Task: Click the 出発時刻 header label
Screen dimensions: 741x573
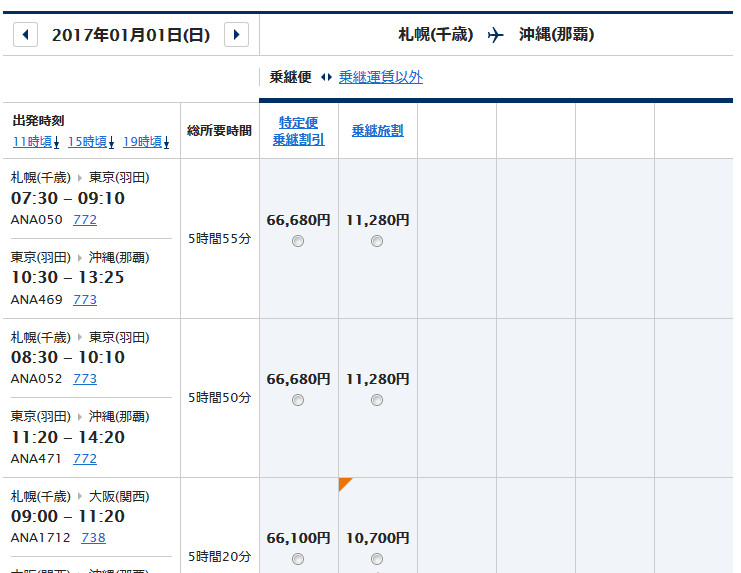Action: [38, 120]
